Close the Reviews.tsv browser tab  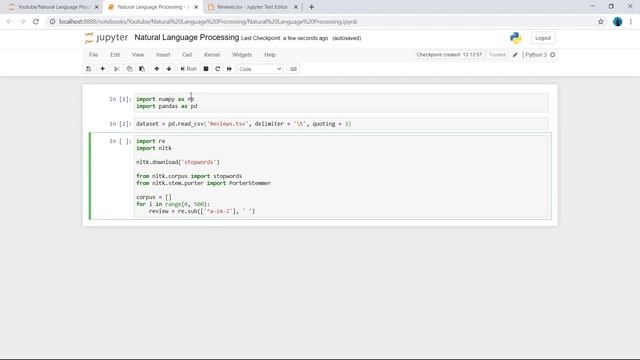click(296, 7)
